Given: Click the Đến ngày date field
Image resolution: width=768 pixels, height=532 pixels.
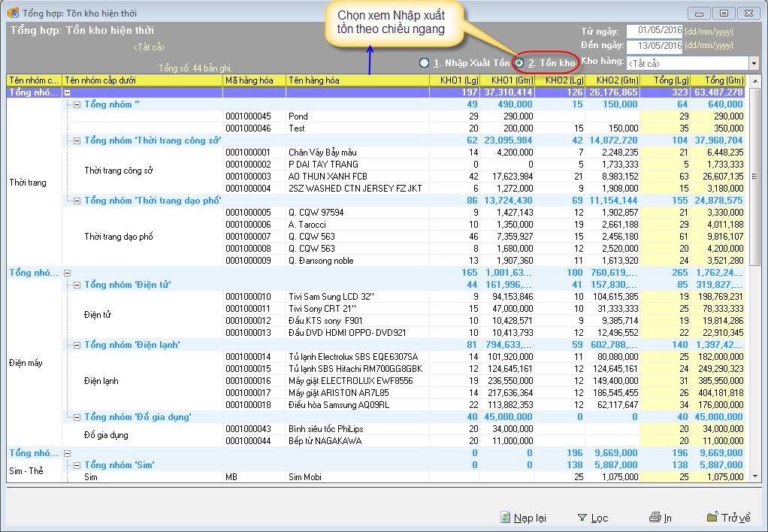Looking at the screenshot, I should pos(653,46).
